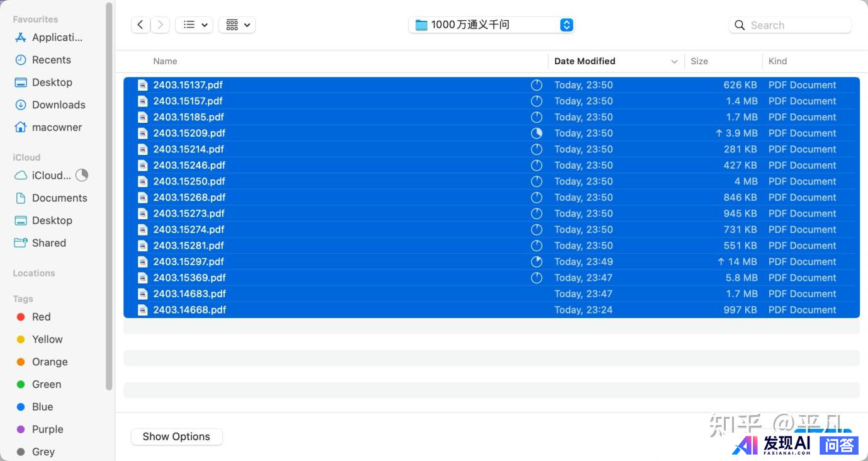Open Desktop under iCloud

43,220
